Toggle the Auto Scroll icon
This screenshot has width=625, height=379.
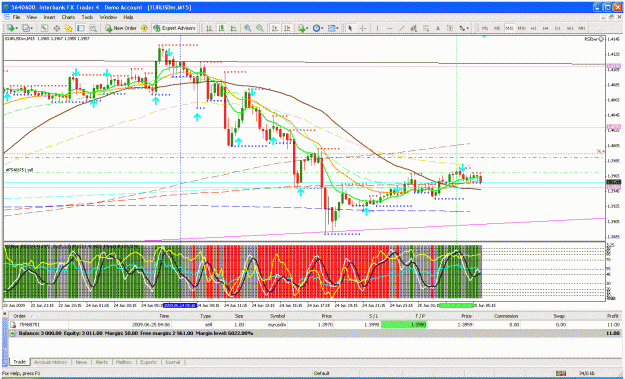coord(275,28)
